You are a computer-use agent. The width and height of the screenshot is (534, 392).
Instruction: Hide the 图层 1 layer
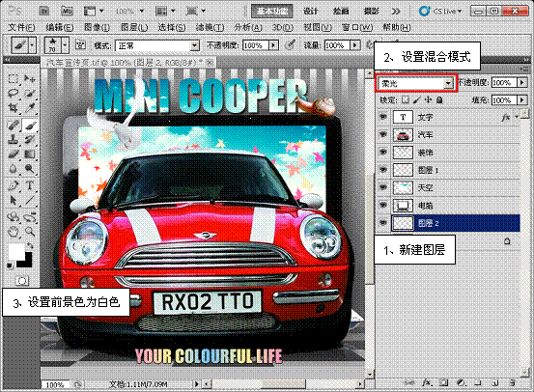[x=383, y=170]
